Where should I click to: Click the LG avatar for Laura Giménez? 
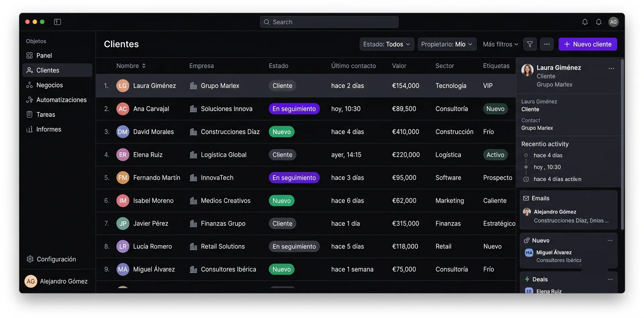point(123,86)
